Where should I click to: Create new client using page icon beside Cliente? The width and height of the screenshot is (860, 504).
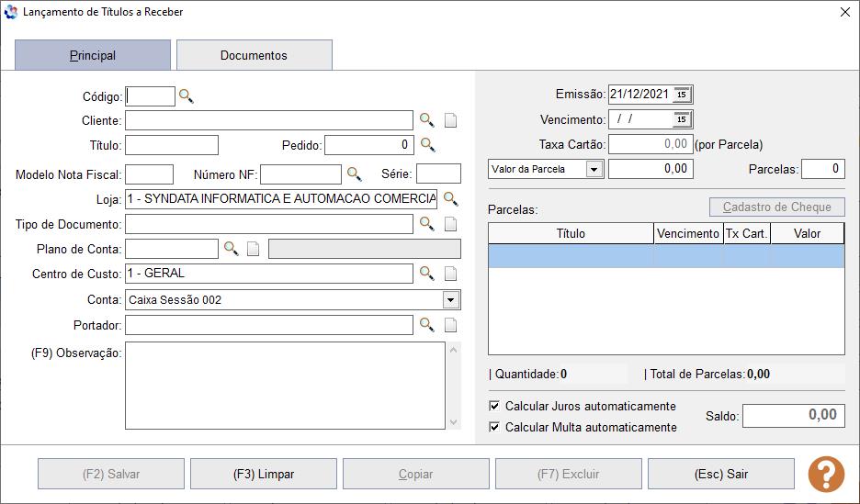(450, 120)
